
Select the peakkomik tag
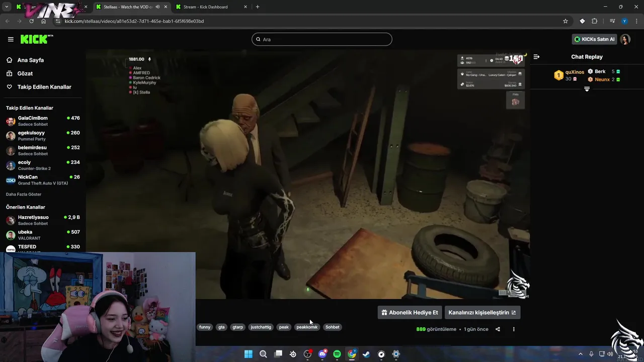coord(307,327)
